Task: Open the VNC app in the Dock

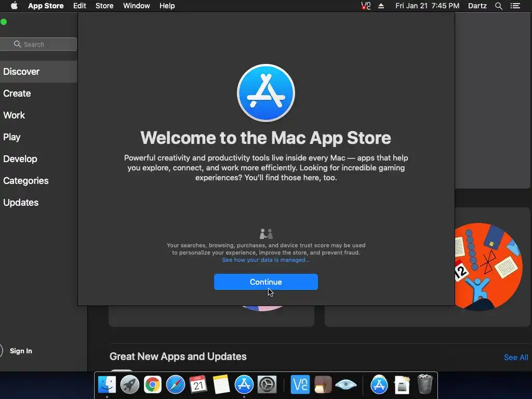Action: 300,384
